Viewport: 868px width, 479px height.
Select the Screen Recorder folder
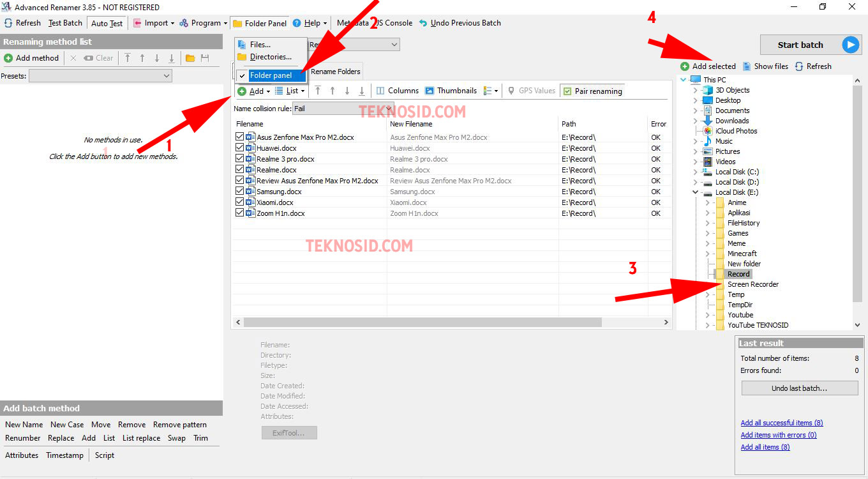(x=753, y=284)
